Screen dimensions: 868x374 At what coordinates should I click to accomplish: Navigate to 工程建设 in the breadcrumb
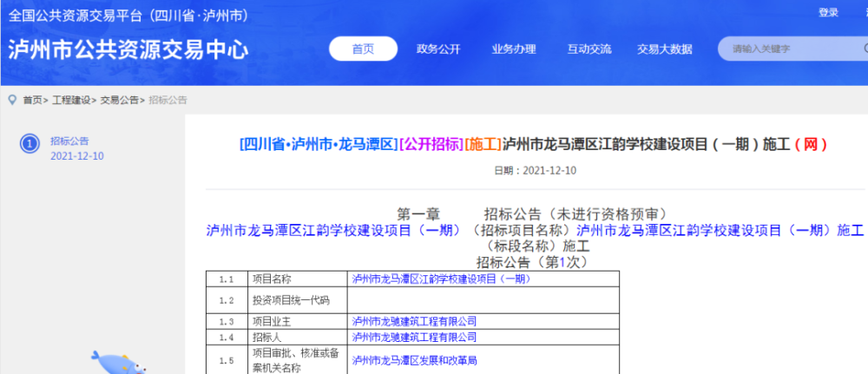tap(70, 101)
